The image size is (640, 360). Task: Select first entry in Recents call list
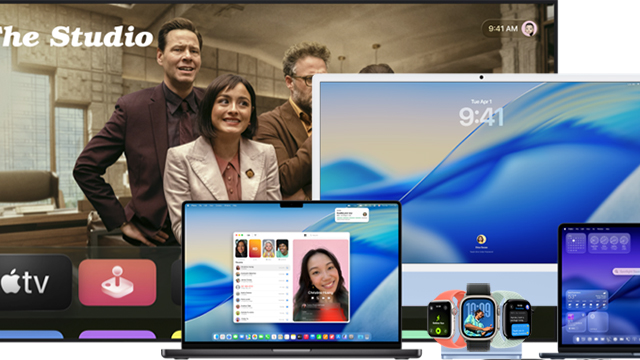click(x=262, y=267)
